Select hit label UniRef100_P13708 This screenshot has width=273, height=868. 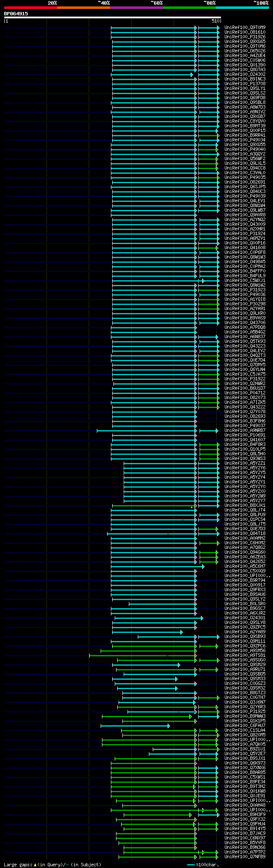click(245, 83)
